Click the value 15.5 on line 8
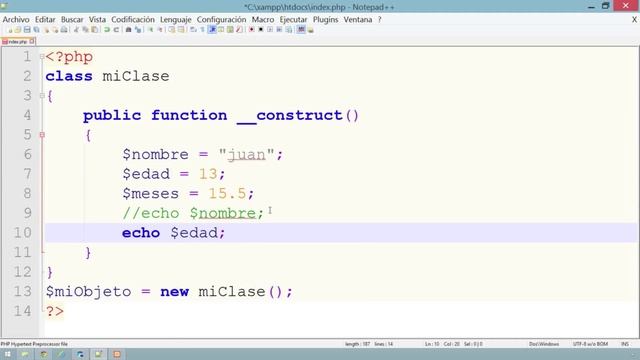 227,193
